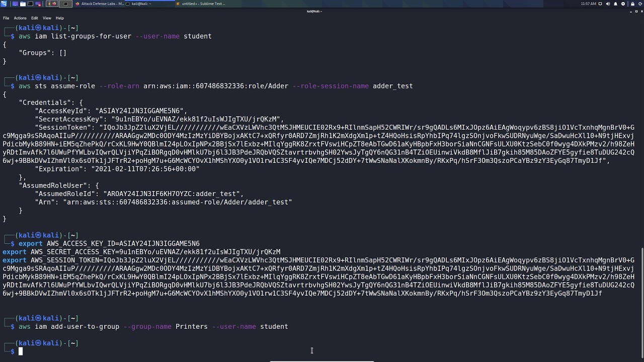The height and width of the screenshot is (362, 644).
Task: Open the Kali applications menu icon
Action: tap(4, 4)
